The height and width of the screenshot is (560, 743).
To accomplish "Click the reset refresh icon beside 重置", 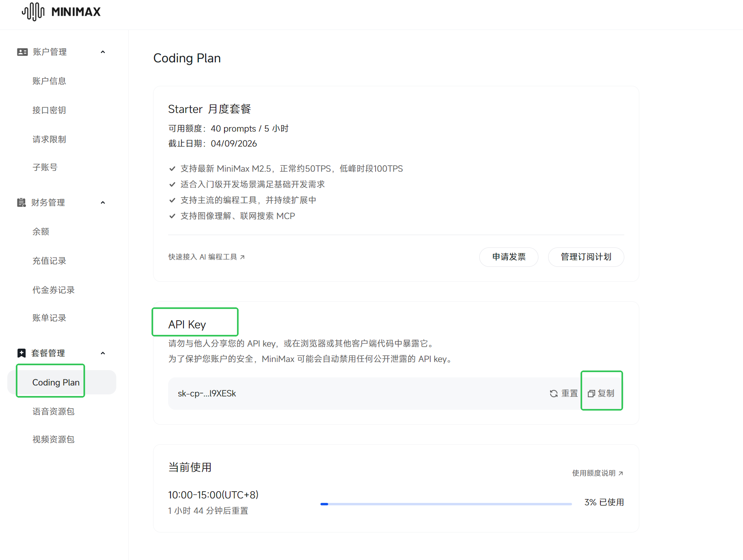I will click(554, 394).
